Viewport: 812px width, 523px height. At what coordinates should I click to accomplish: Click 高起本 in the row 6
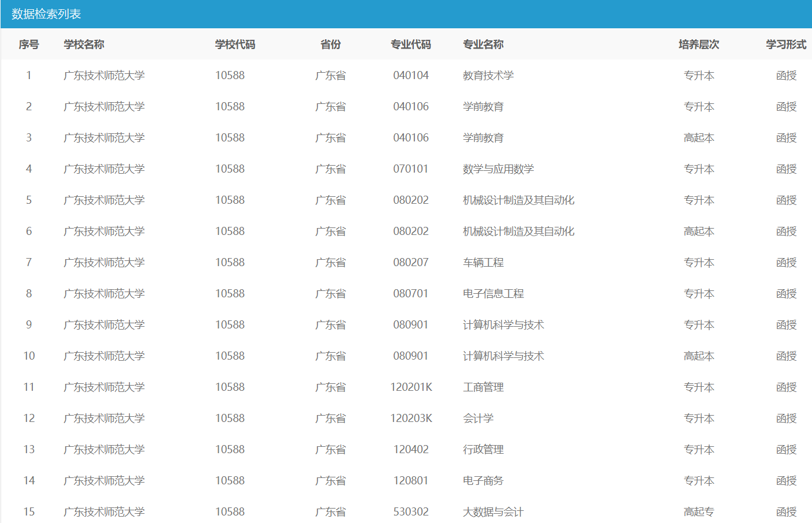click(x=699, y=231)
